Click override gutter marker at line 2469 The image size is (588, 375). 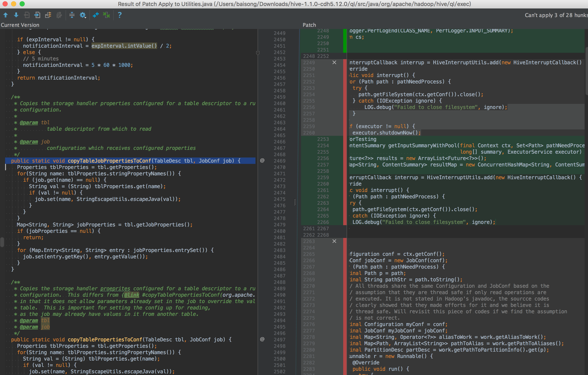click(x=262, y=160)
